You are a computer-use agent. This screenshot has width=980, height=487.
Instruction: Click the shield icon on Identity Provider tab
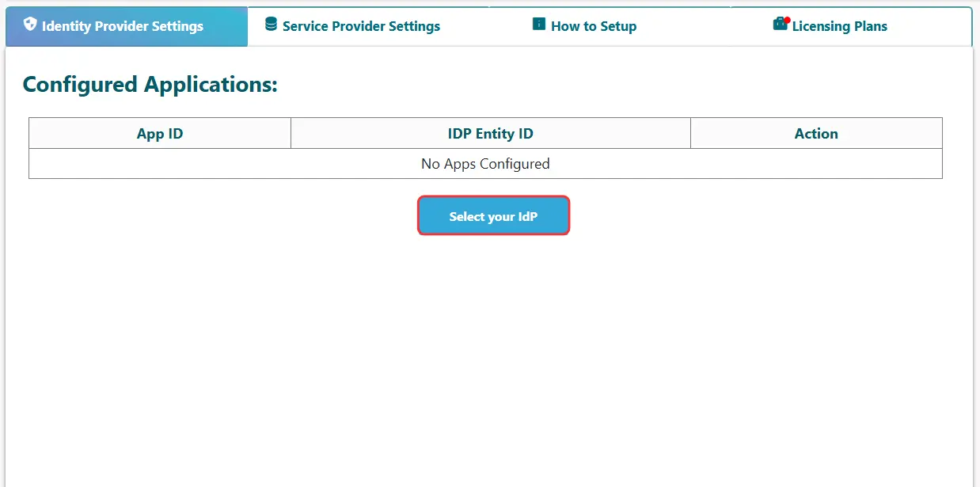30,25
